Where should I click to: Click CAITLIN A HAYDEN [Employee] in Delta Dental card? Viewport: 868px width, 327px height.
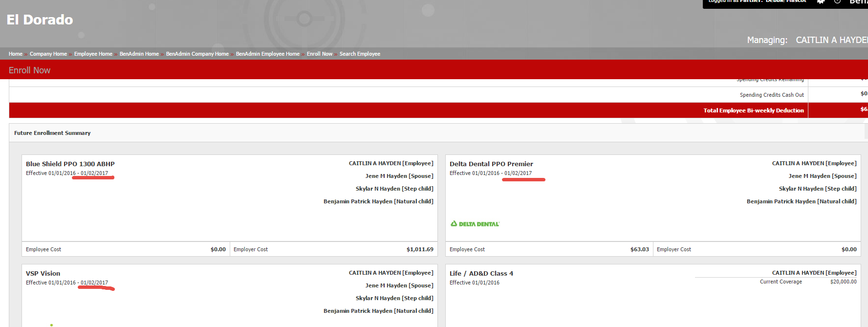coord(814,163)
